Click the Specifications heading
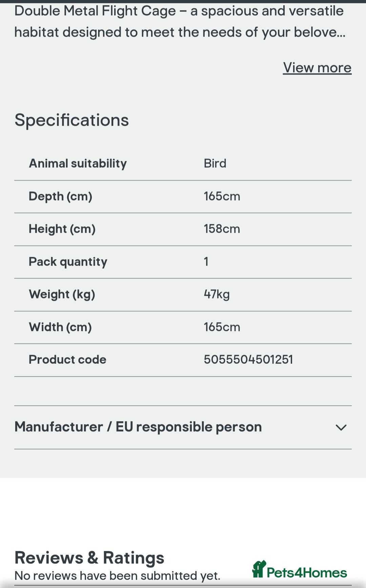This screenshot has height=588, width=366. [x=72, y=120]
